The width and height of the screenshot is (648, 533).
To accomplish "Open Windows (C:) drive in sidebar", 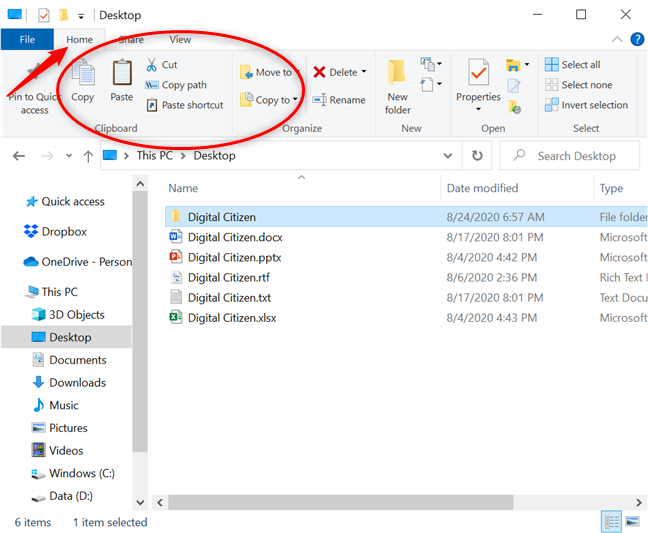I will (73, 474).
